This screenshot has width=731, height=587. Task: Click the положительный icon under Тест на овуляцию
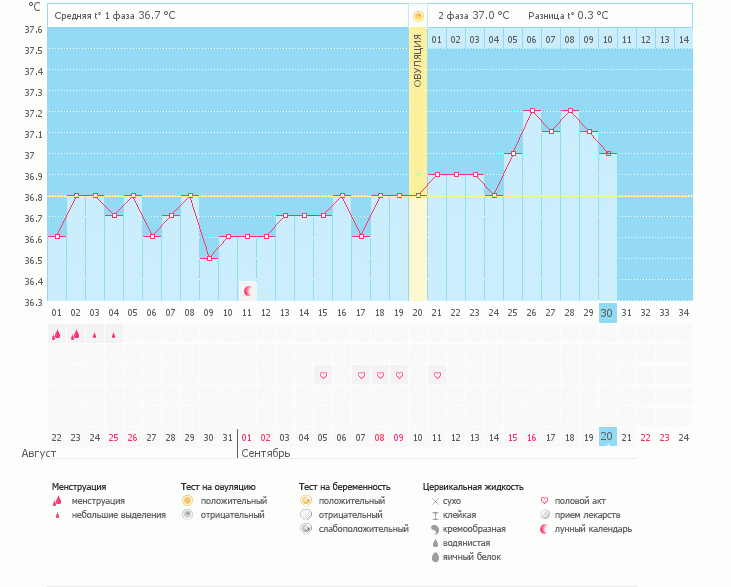click(187, 500)
